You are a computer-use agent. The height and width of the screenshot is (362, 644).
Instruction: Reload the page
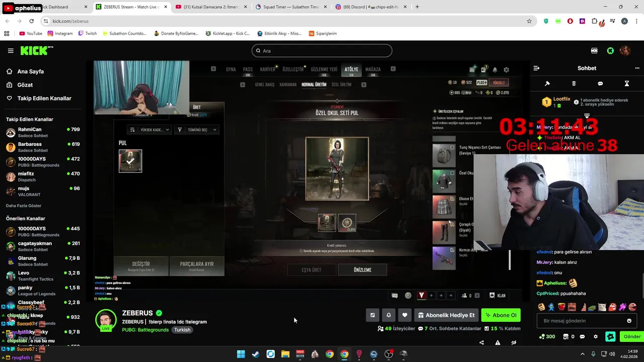(x=31, y=21)
